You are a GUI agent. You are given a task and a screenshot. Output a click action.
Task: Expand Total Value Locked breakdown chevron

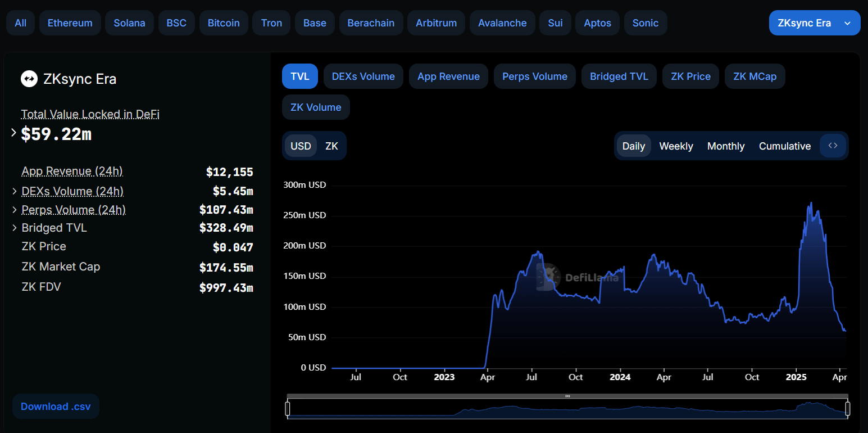14,133
